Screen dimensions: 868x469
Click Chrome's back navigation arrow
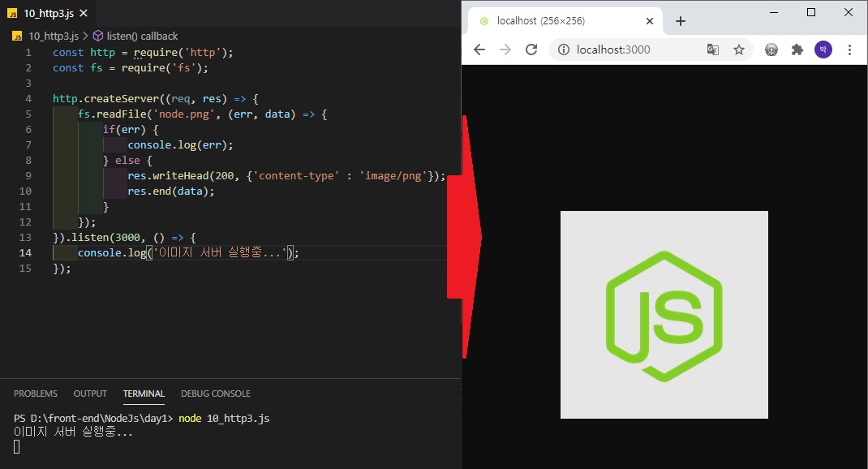click(x=479, y=49)
